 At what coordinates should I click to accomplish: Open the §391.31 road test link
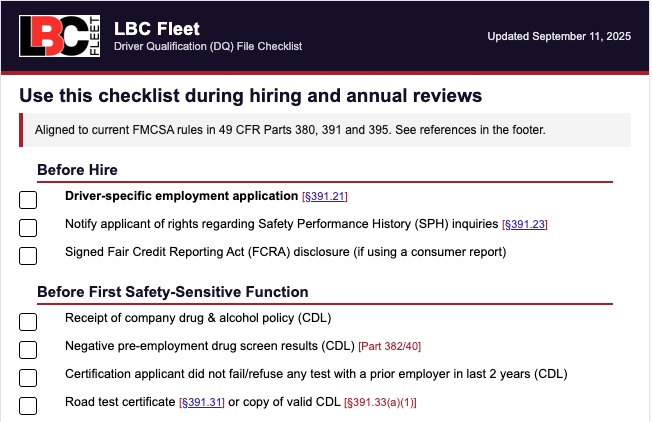[202, 403]
